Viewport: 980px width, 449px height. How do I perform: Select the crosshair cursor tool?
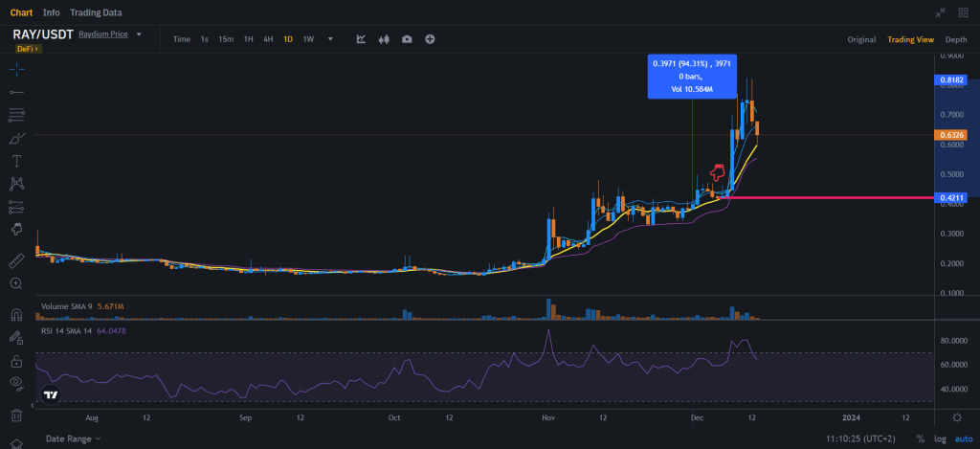click(16, 68)
